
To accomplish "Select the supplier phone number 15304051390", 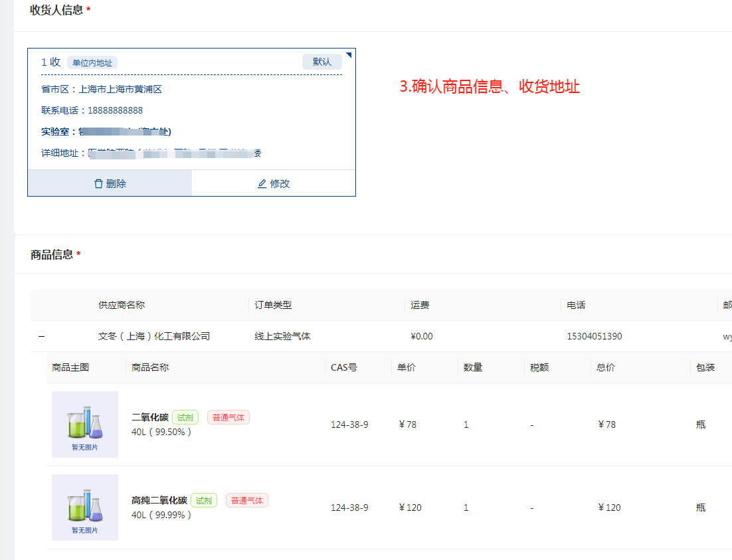I will click(x=595, y=337).
